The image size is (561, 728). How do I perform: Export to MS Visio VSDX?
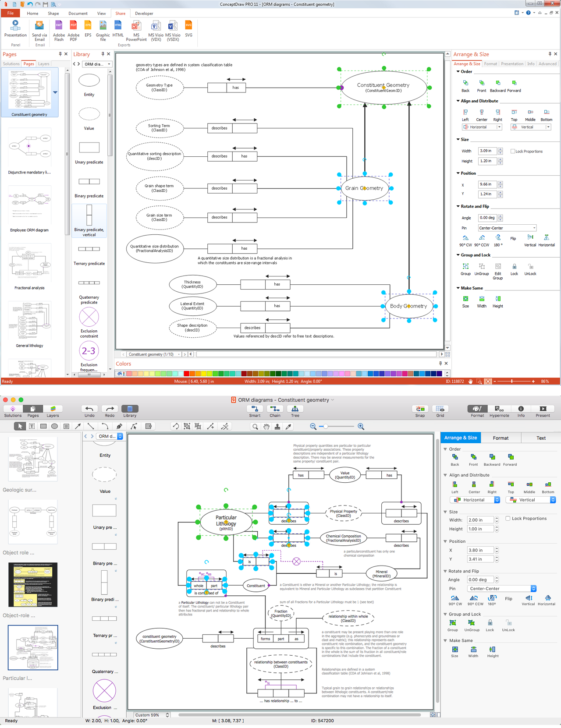(173, 31)
